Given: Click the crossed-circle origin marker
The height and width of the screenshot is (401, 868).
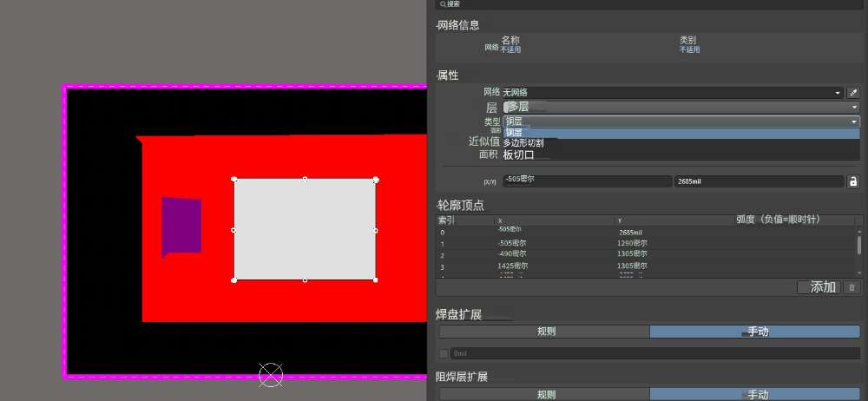Looking at the screenshot, I should point(271,375).
